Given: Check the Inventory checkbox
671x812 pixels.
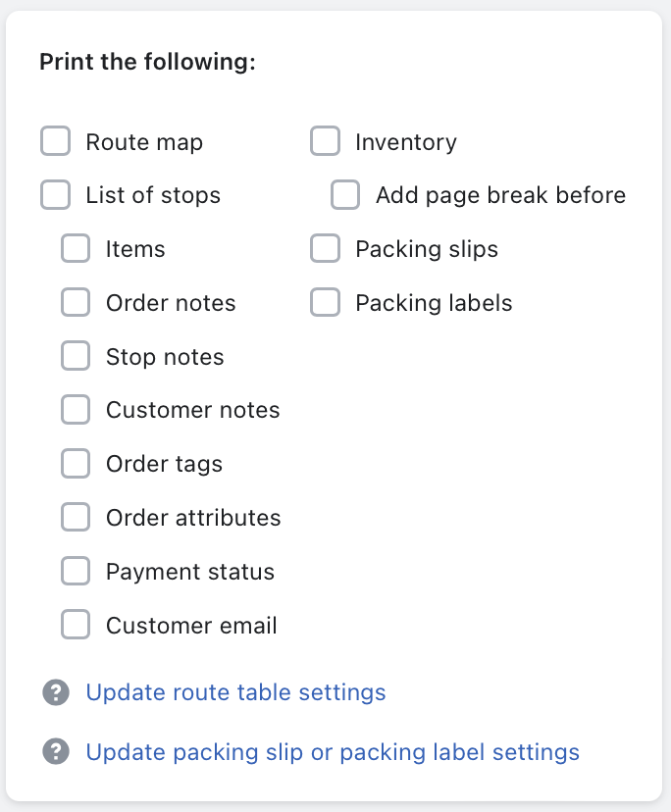Looking at the screenshot, I should 325,141.
